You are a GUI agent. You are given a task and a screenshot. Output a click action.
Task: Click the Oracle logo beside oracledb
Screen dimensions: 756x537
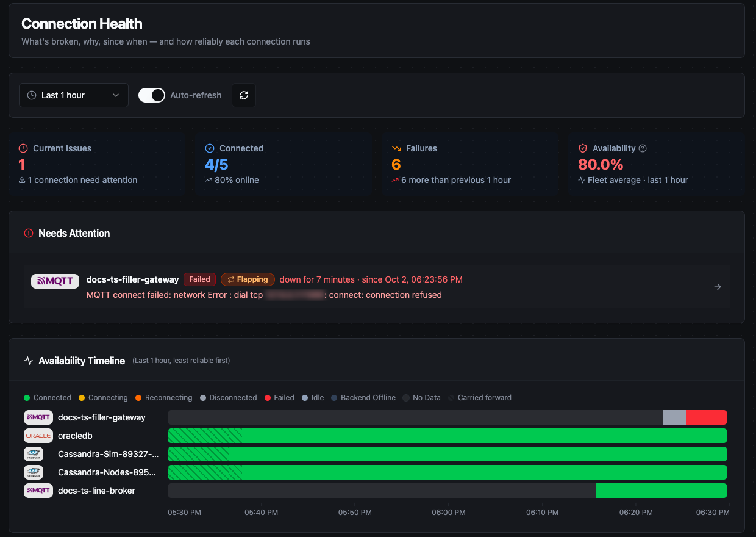point(38,436)
